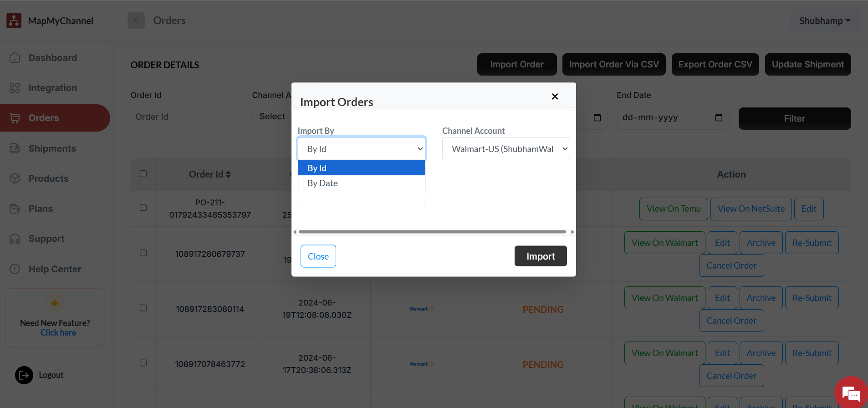
Task: Click the Dashboard home icon in sidebar
Action: point(15,58)
